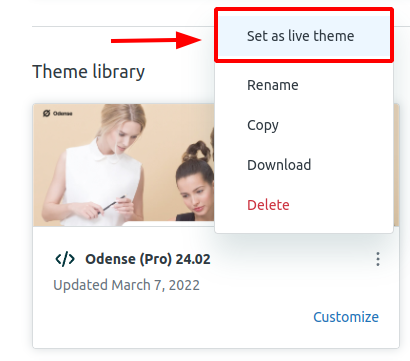Click the code brackets icon beside Odense

tap(65, 259)
